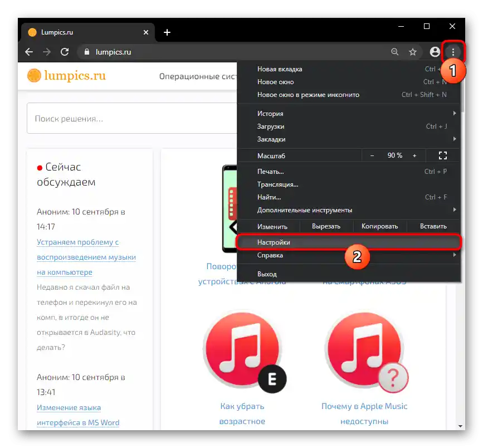Expand the История submenu

coord(349,113)
